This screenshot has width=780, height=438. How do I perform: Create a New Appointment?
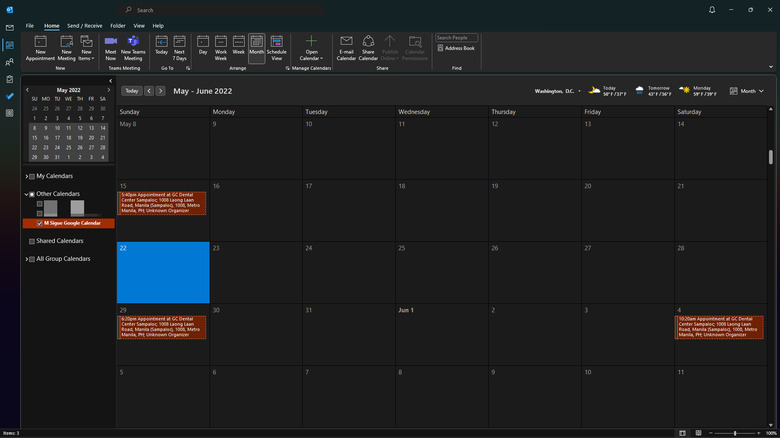point(41,47)
